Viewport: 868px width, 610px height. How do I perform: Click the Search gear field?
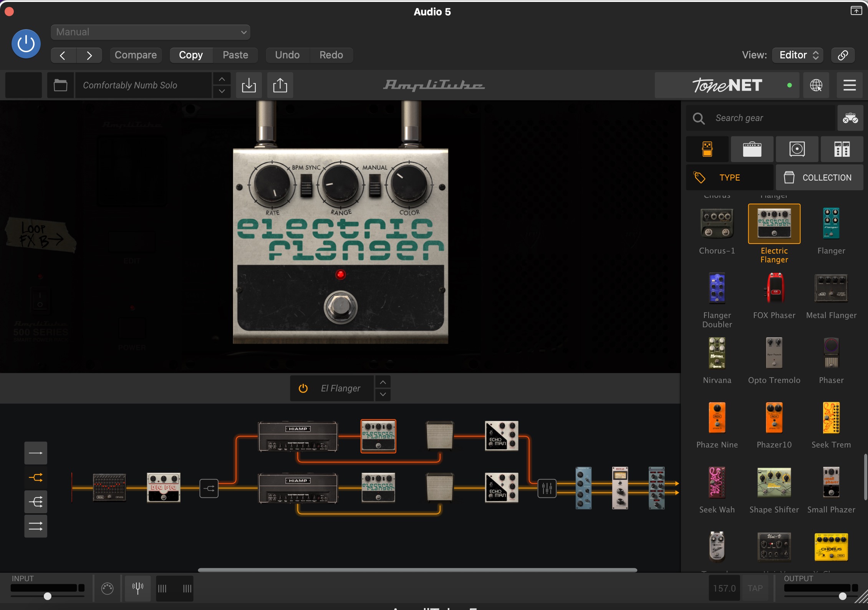coord(760,118)
